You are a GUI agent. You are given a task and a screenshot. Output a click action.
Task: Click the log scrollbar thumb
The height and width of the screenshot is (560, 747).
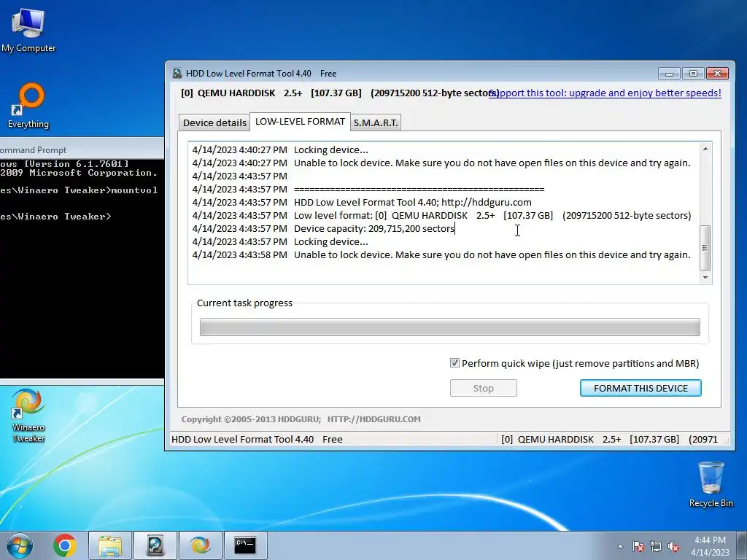tap(705, 248)
